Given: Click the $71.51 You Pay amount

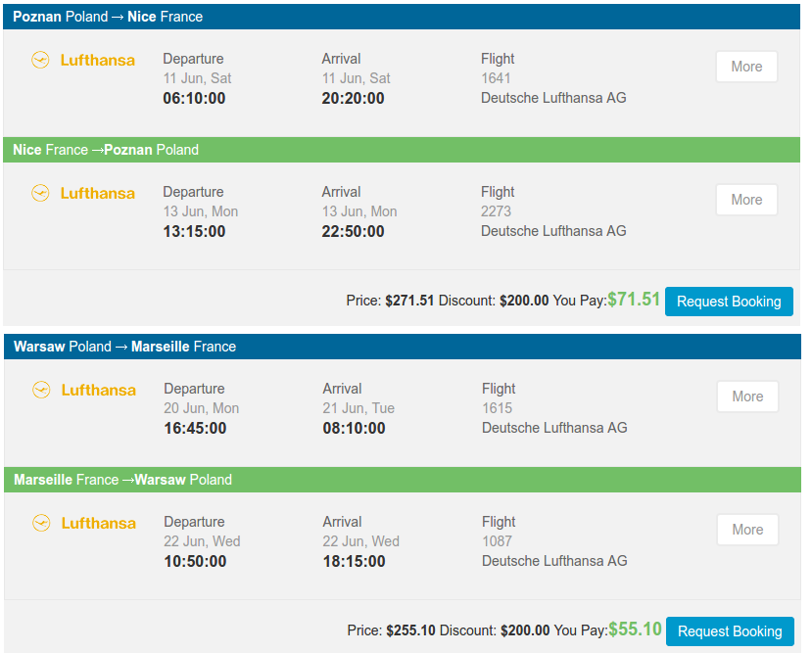Looking at the screenshot, I should coord(634,299).
